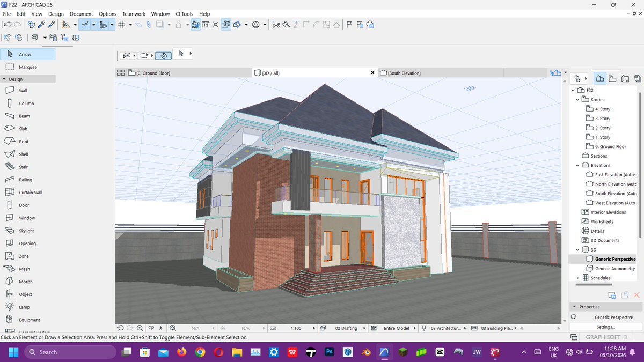Toggle suspend groups icon

click(226, 24)
